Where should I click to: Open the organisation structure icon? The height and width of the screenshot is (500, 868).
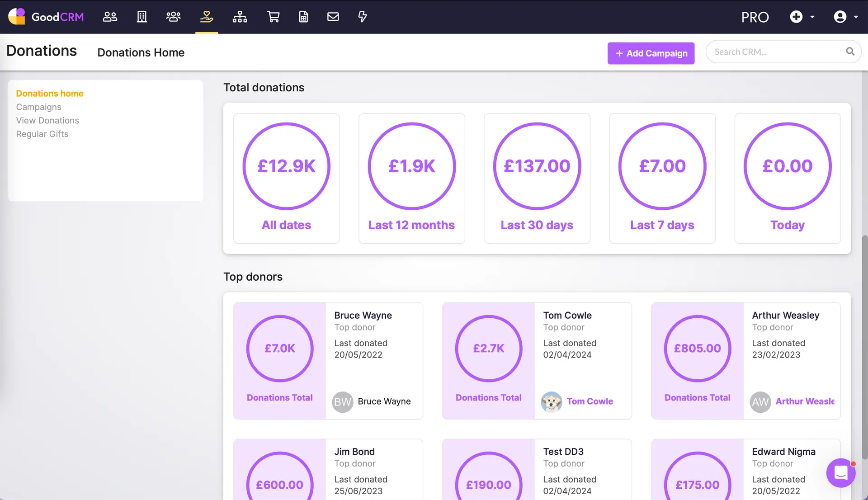(240, 17)
